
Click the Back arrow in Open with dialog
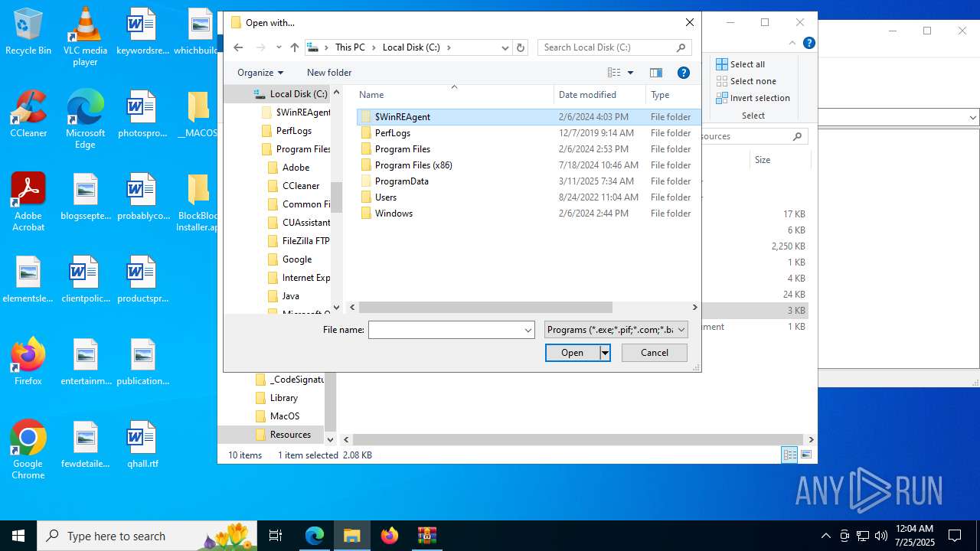pos(238,47)
